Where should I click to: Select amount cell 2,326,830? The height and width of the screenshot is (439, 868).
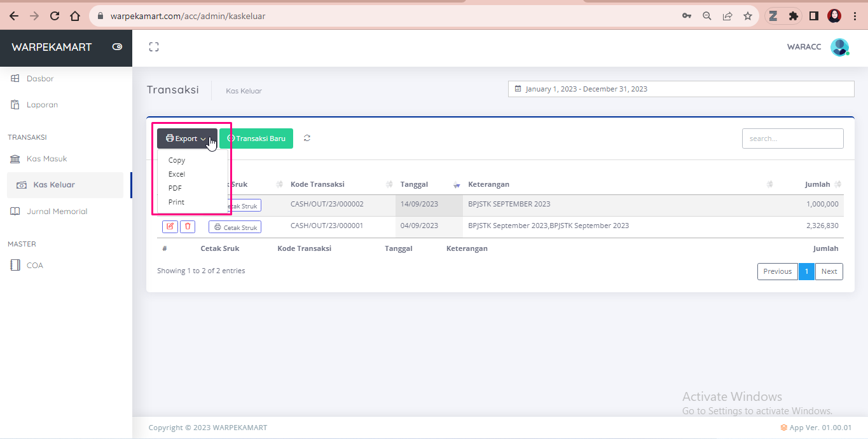(822, 226)
